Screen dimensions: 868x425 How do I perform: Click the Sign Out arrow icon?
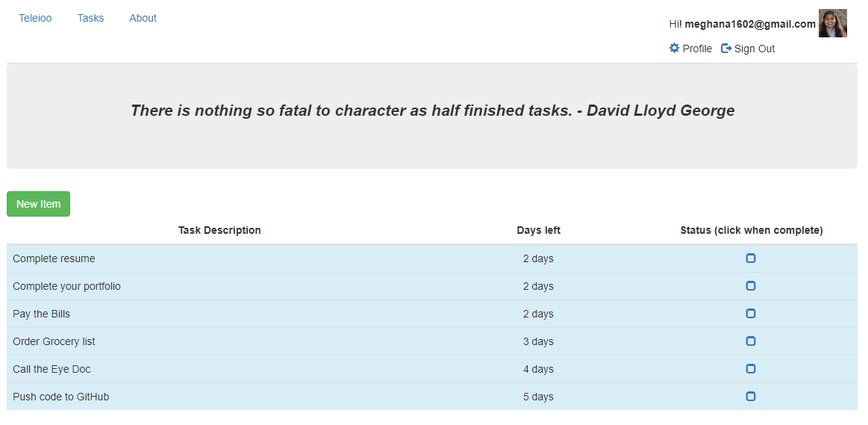click(726, 49)
